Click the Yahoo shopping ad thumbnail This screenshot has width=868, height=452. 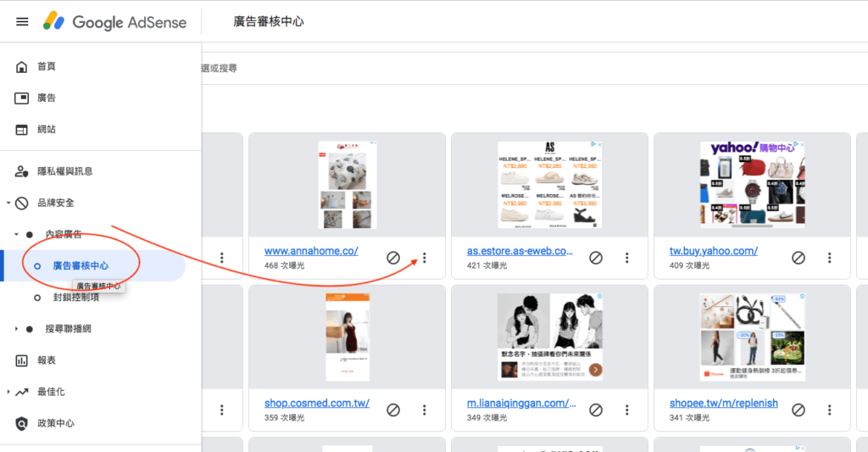[x=752, y=185]
